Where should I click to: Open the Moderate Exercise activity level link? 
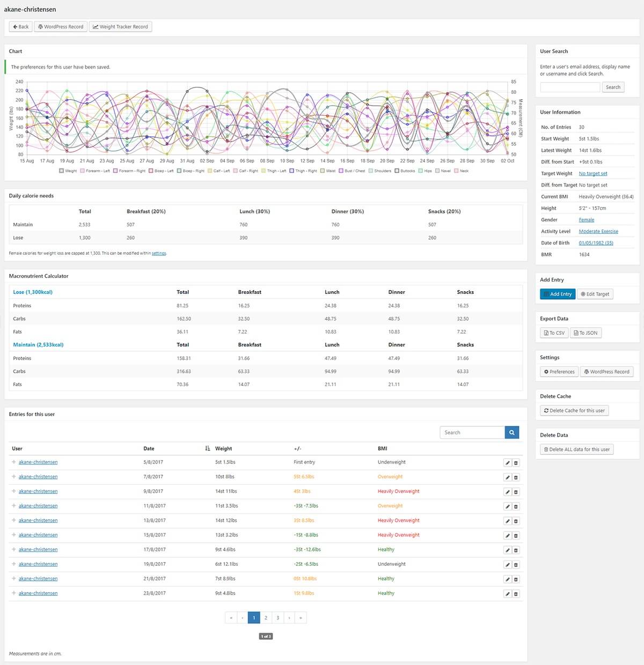click(598, 231)
